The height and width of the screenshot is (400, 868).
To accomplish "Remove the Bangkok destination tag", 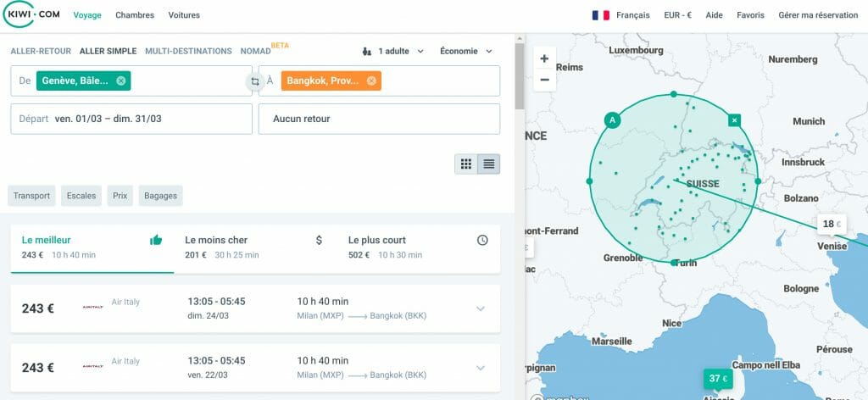I will coord(371,81).
